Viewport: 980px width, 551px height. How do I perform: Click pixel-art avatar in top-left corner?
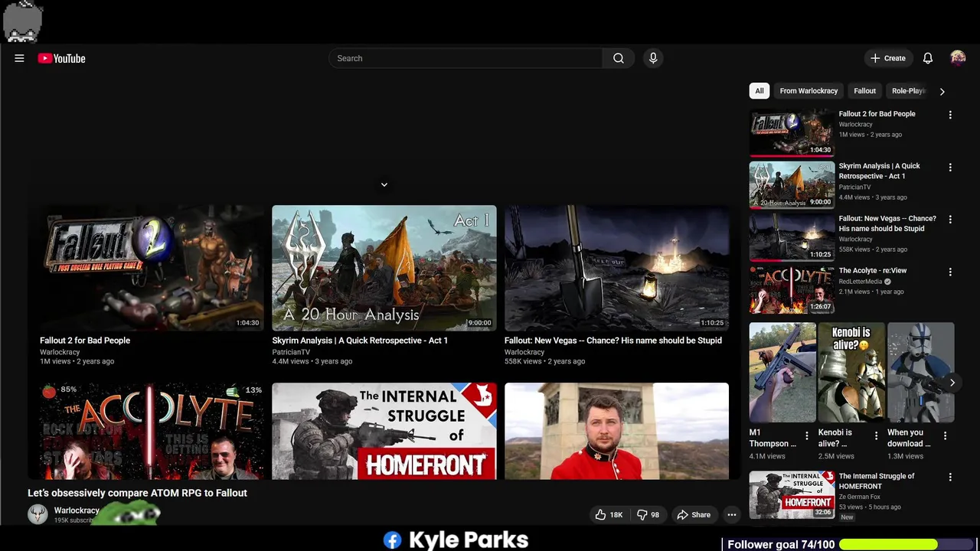[x=22, y=21]
